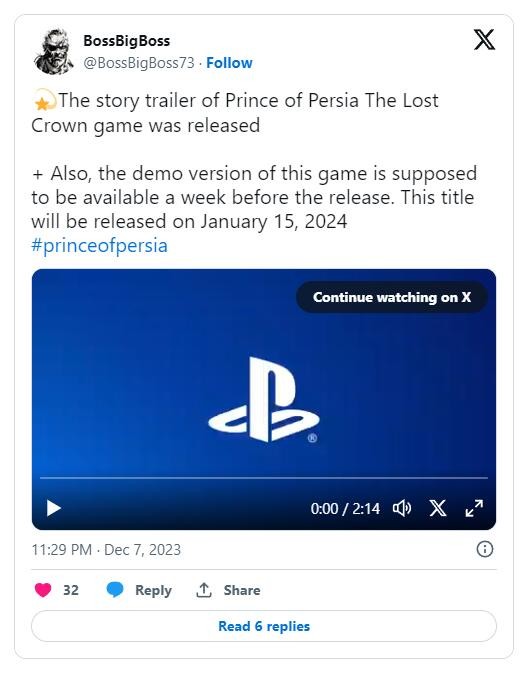Play the trailer video
This screenshot has width=528, height=674.
53,508
